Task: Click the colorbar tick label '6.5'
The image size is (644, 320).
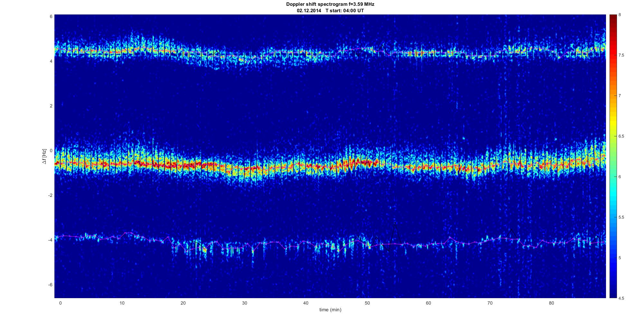Action: [x=621, y=136]
